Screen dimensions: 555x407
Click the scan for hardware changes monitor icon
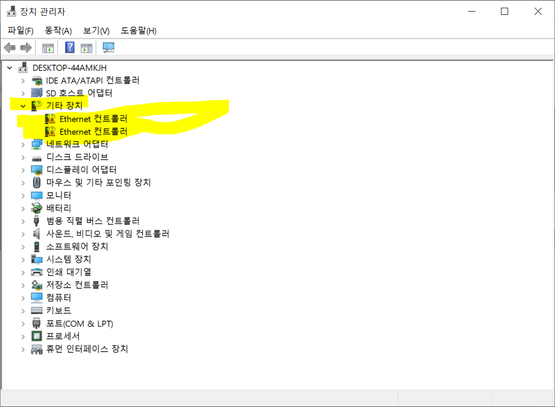108,47
